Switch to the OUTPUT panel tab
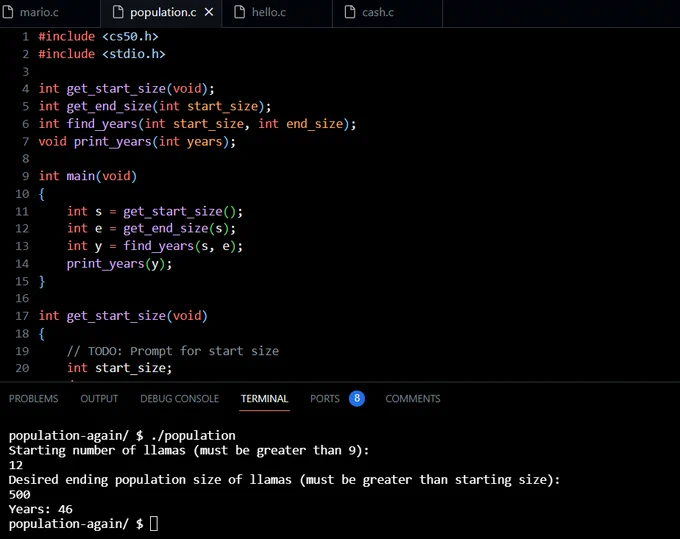 click(99, 399)
